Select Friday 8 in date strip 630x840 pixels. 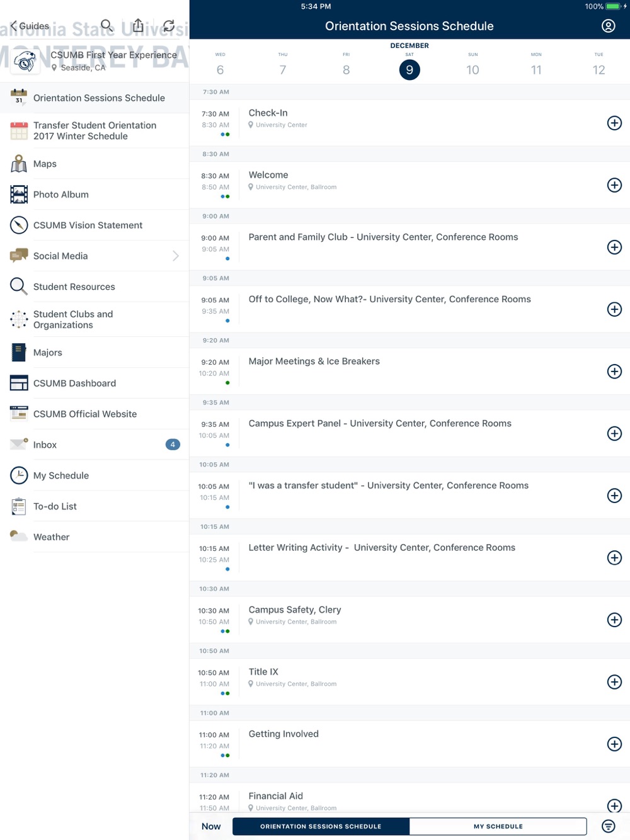(346, 65)
